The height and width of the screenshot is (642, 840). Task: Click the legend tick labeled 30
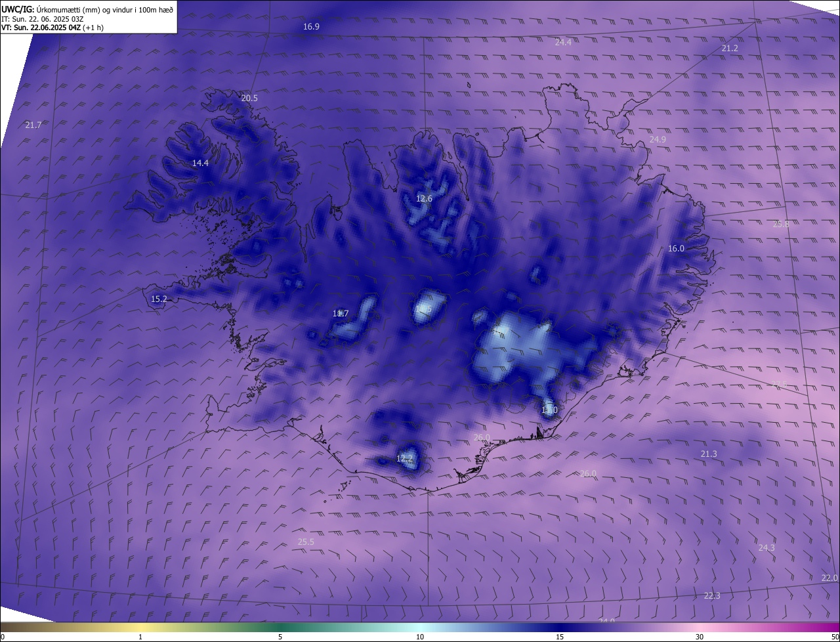point(700,637)
